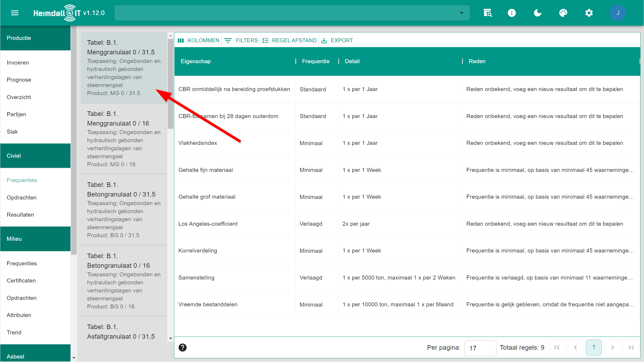The height and width of the screenshot is (362, 644).
Task: Open Overzicht menu item
Action: 35,97
